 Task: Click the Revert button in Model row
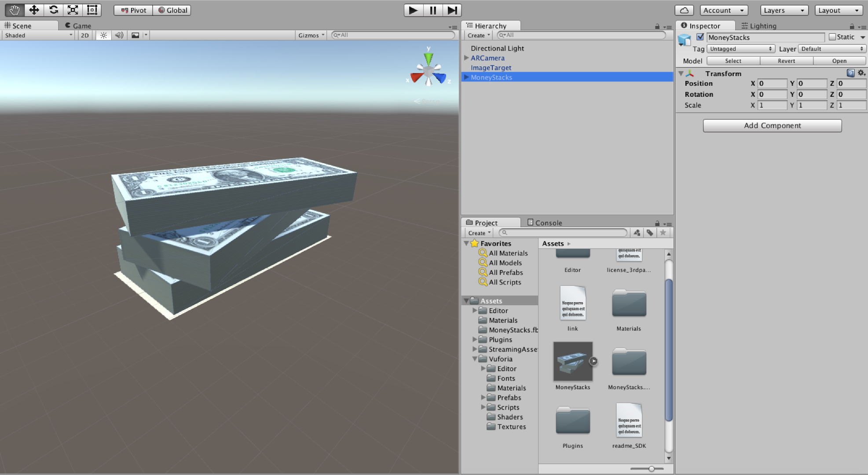point(787,61)
